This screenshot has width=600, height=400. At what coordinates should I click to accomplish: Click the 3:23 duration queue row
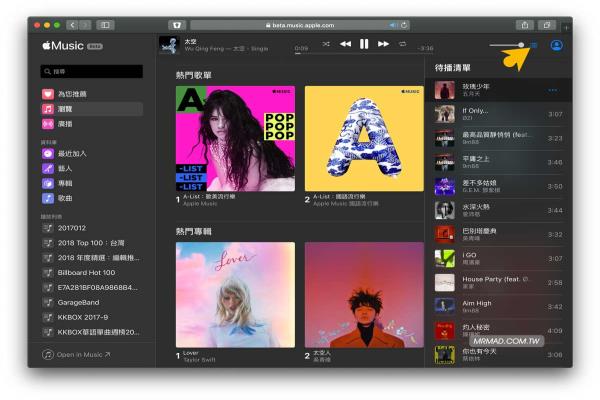pos(499,138)
